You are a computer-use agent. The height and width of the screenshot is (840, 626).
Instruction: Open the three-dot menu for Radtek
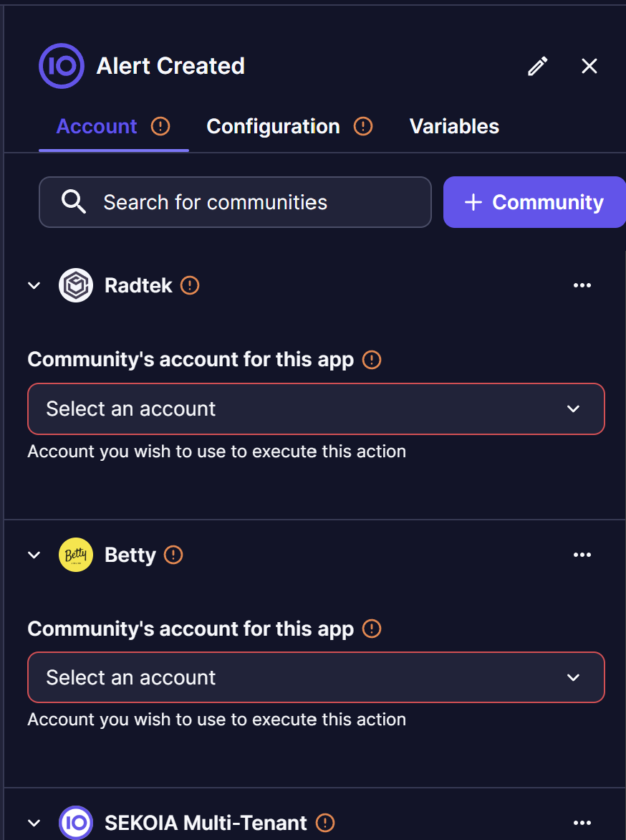[582, 285]
